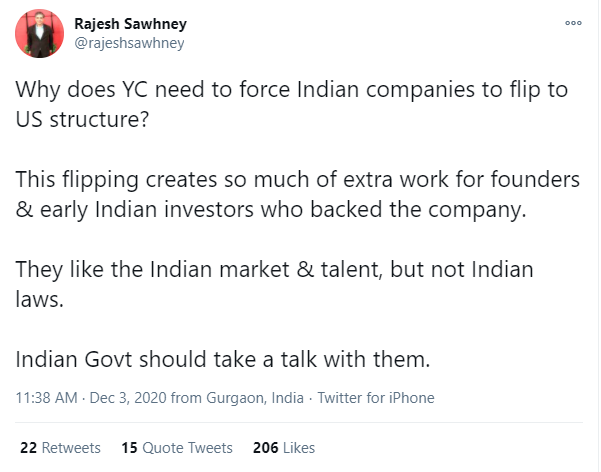
Task: Click the 15 quote tweet count number
Action: (x=130, y=447)
